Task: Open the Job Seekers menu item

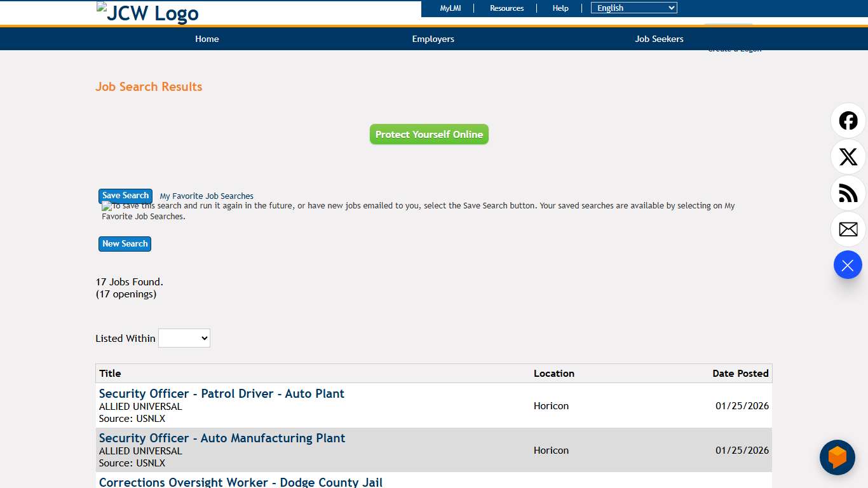Action: [659, 39]
